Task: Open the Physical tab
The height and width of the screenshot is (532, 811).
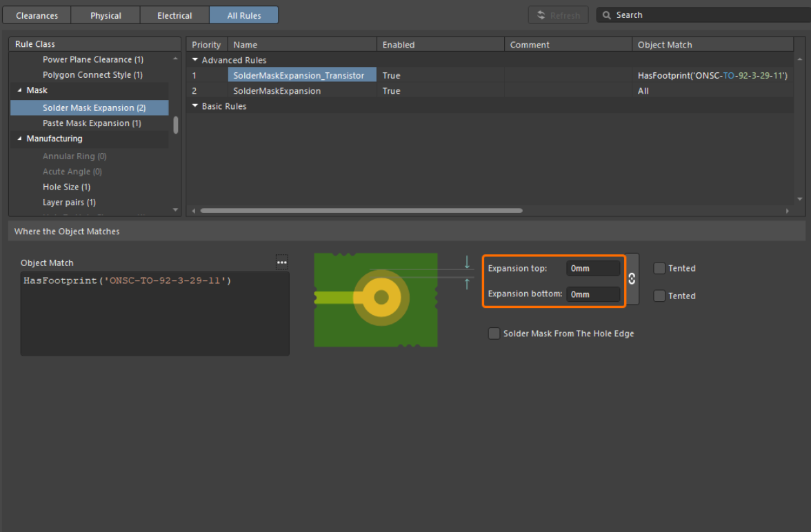Action: tap(106, 15)
